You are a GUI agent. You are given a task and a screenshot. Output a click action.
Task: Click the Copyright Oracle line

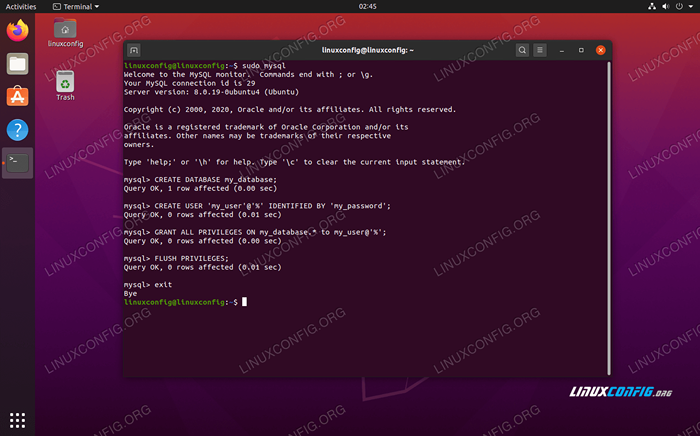click(x=290, y=109)
